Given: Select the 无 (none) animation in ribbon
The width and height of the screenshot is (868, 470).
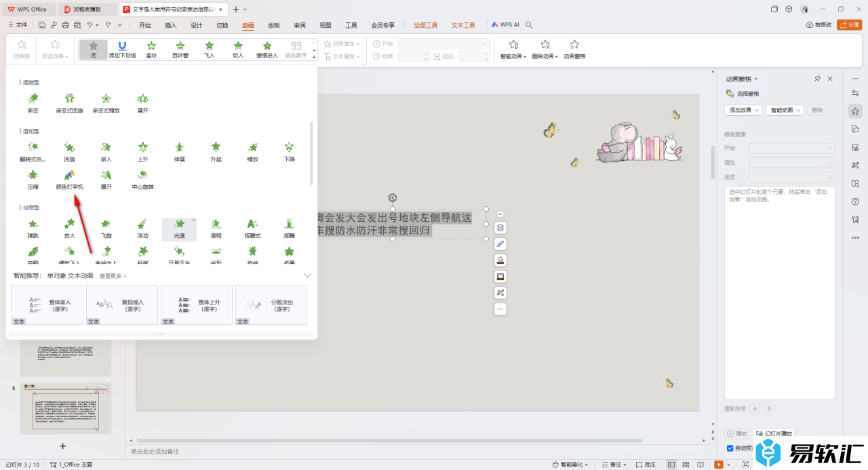Looking at the screenshot, I should [x=94, y=50].
